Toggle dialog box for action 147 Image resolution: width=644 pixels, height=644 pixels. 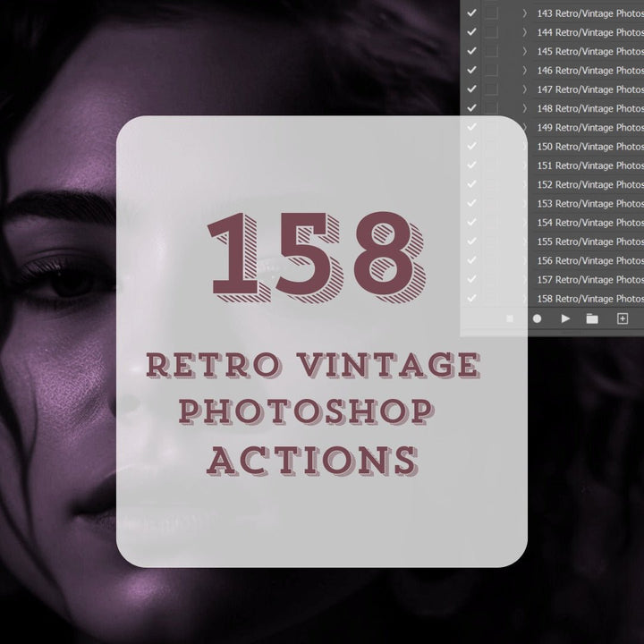pos(491,89)
